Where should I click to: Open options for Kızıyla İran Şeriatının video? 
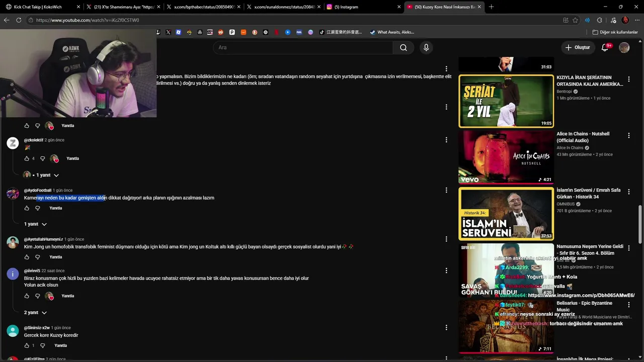pos(628,79)
